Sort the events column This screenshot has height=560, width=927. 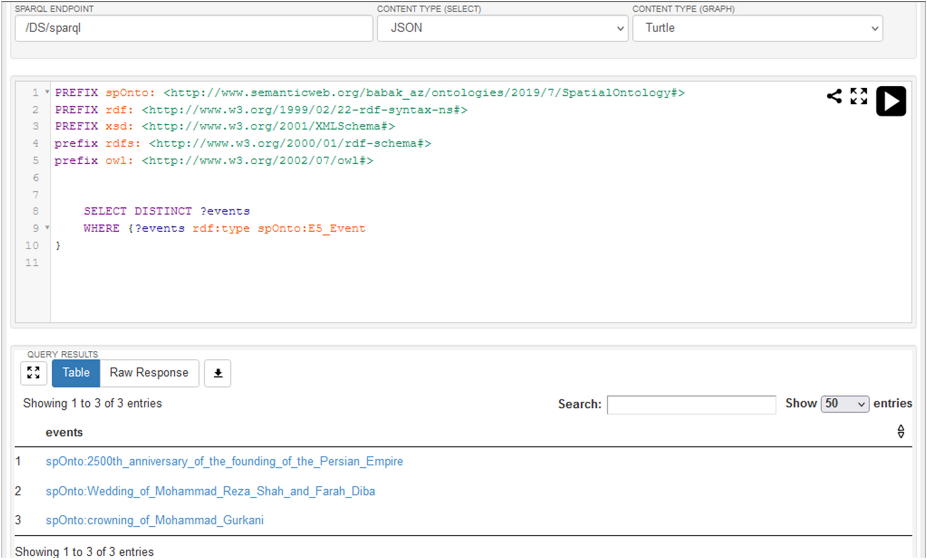click(x=900, y=432)
